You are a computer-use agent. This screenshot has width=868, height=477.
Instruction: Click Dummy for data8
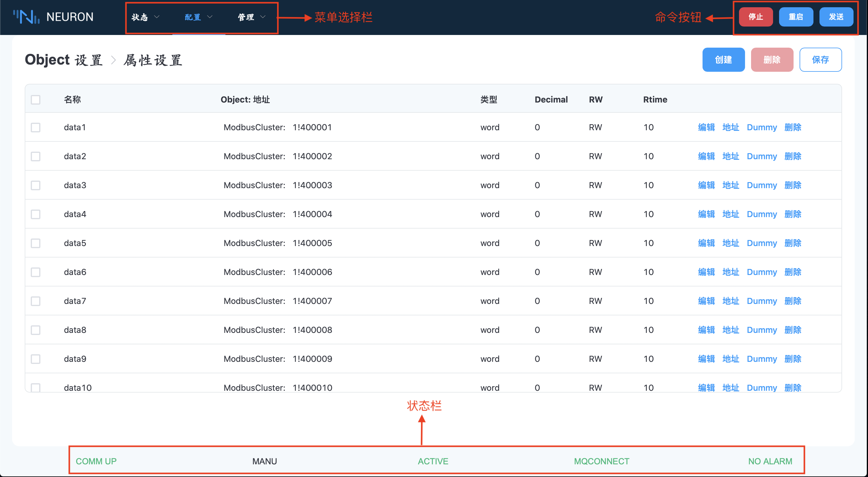click(762, 330)
